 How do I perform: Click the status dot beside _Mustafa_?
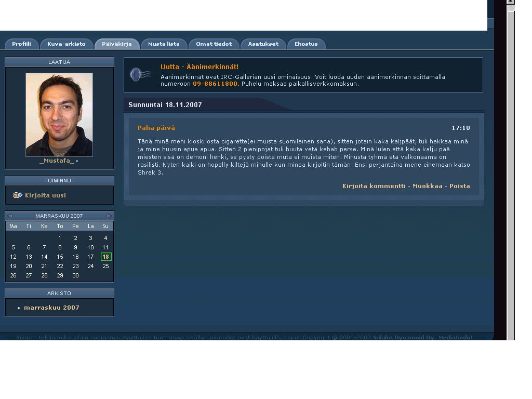(x=77, y=161)
